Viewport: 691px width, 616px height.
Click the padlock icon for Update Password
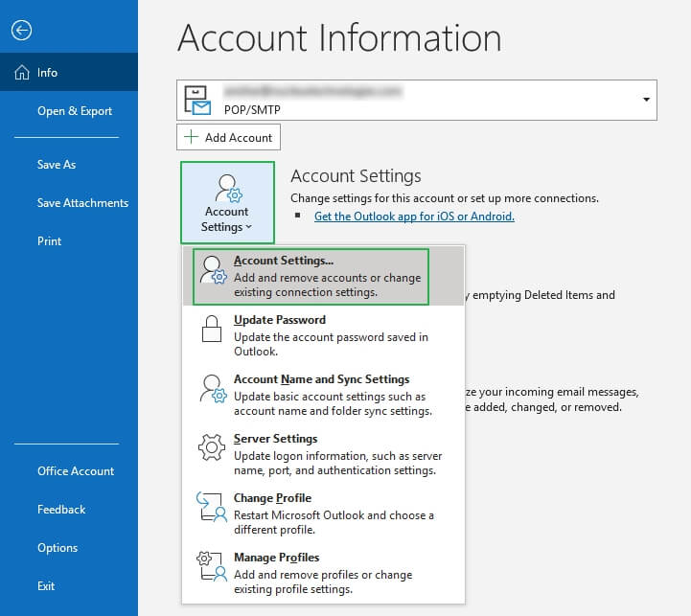[x=212, y=329]
